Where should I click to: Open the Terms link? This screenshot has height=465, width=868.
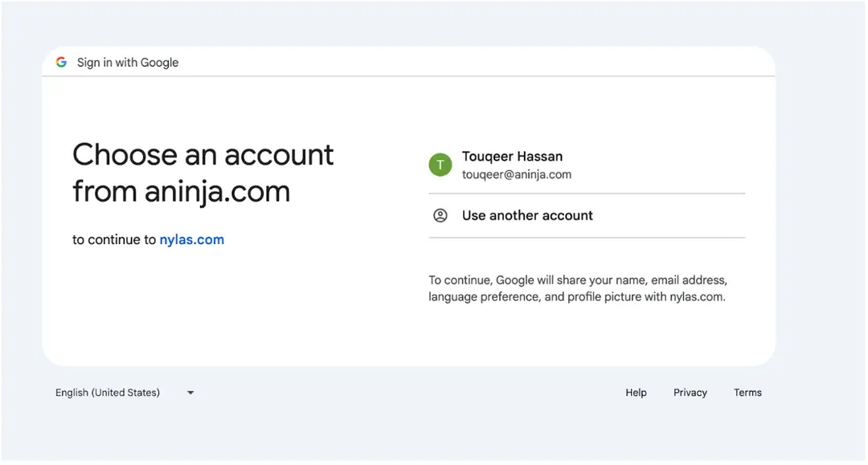[747, 393]
